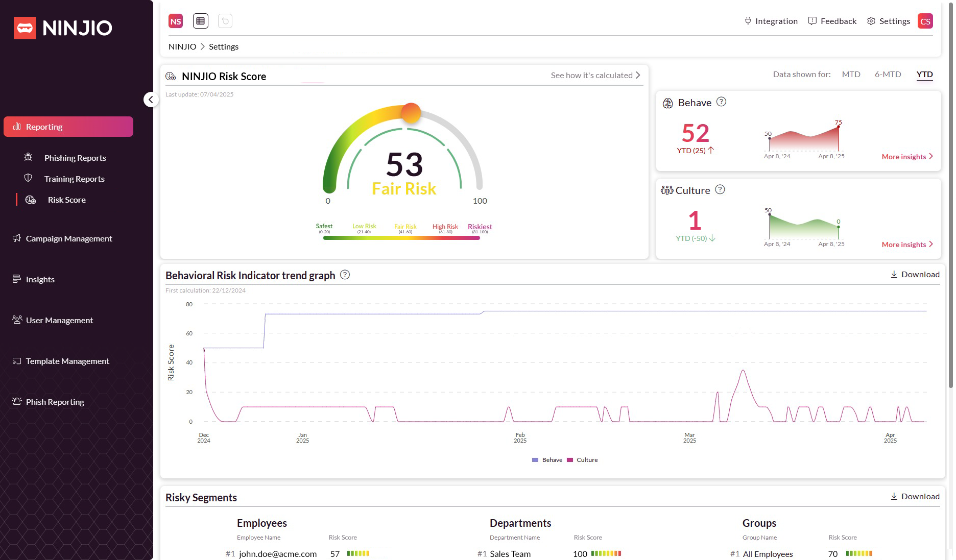Click Settings in the breadcrumb
956x560 pixels.
(224, 46)
